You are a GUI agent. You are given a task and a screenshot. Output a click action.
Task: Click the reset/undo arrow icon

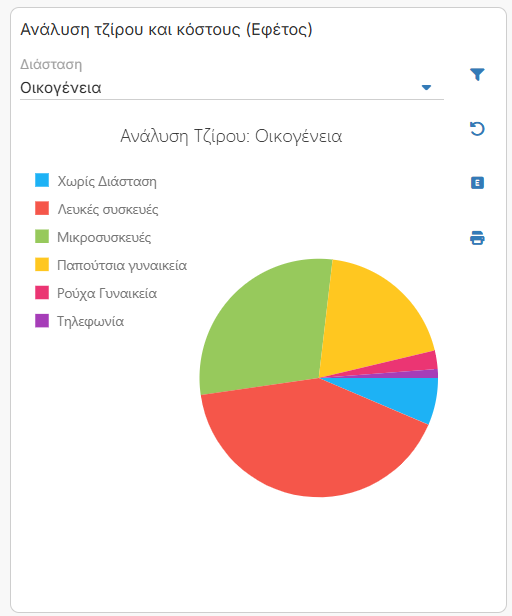[x=477, y=129]
